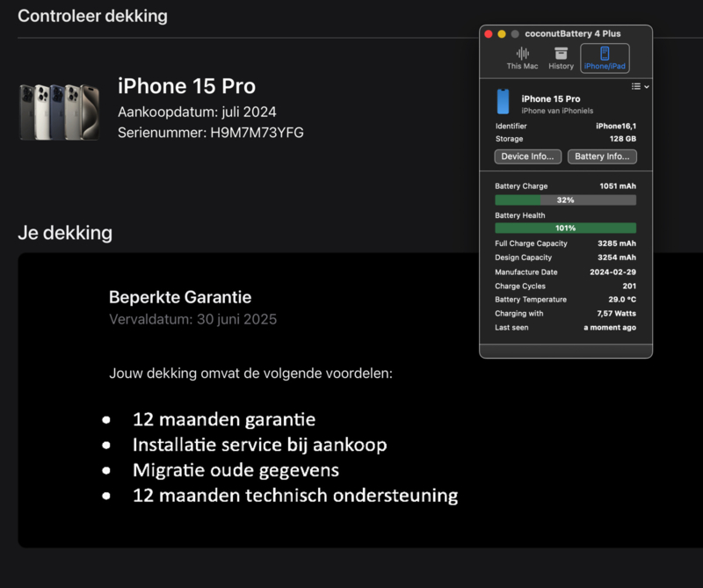Click the Battery Info... button

point(602,156)
